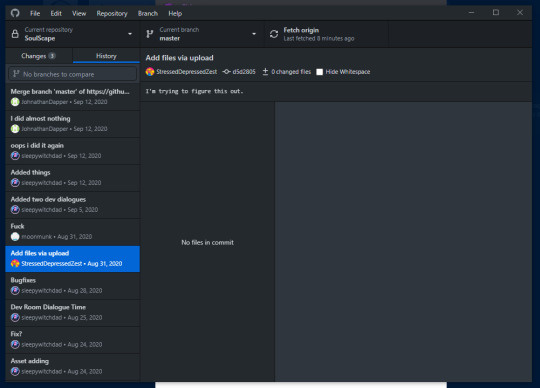The image size is (540, 388).
Task: Minimize the GitHub Desktop window
Action: point(471,13)
